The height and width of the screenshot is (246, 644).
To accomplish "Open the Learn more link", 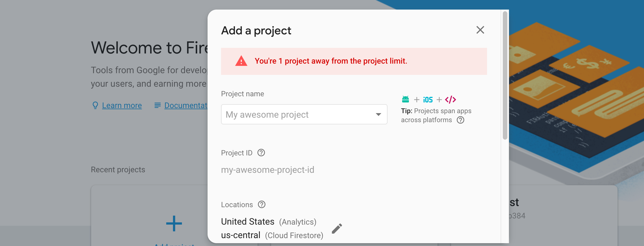I will click(122, 105).
